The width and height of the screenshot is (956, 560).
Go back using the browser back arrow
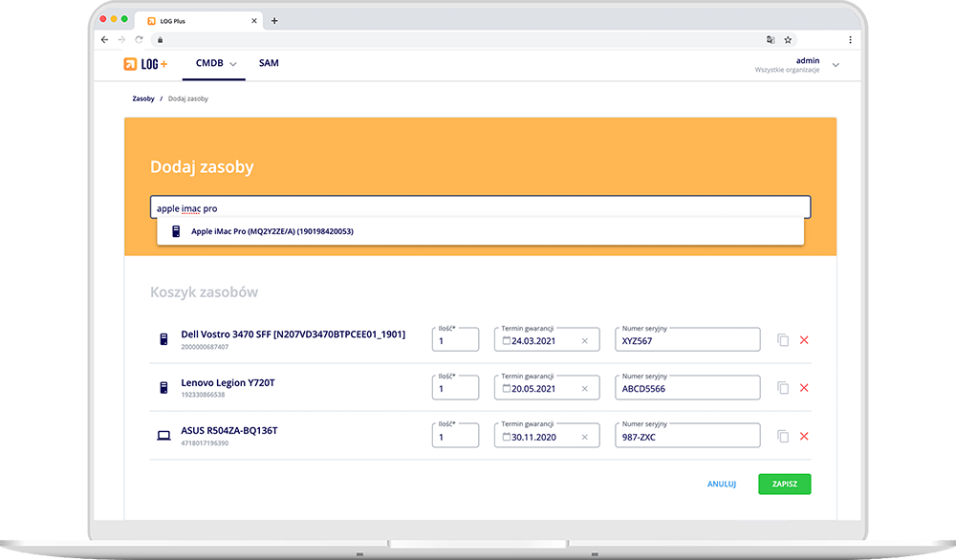(x=105, y=39)
